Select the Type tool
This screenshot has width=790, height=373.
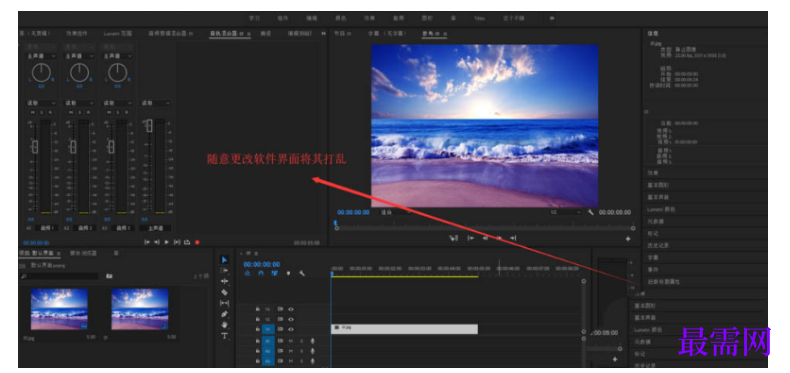point(225,336)
